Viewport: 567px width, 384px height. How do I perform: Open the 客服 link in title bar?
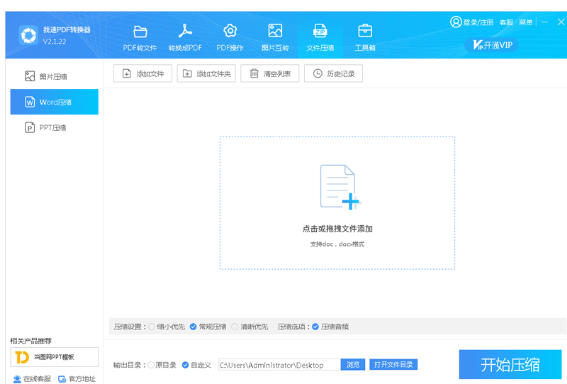(506, 22)
